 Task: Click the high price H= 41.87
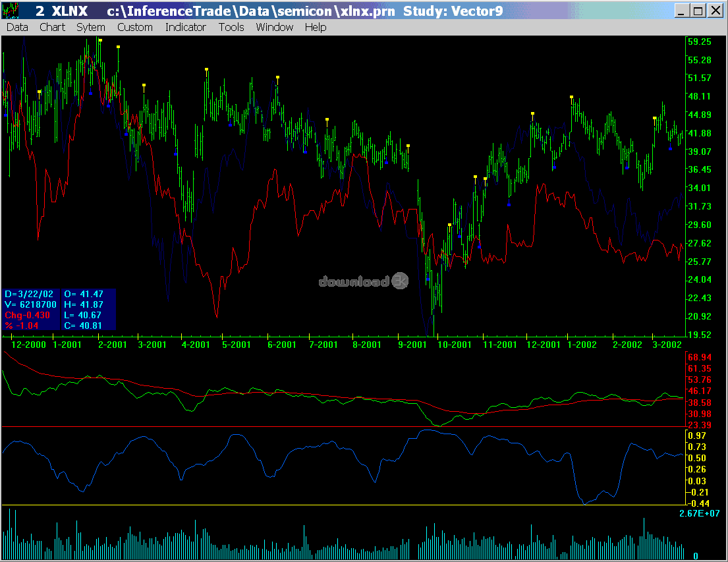(x=84, y=304)
